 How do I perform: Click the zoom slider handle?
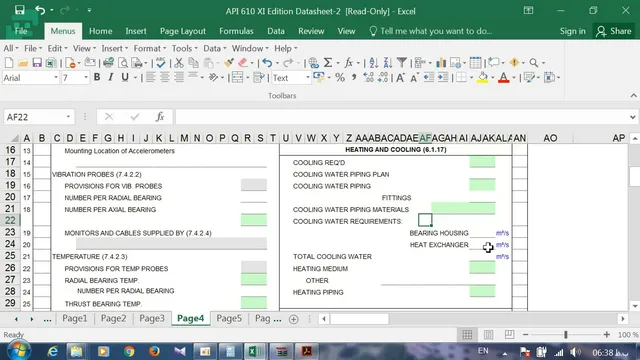(x=565, y=335)
